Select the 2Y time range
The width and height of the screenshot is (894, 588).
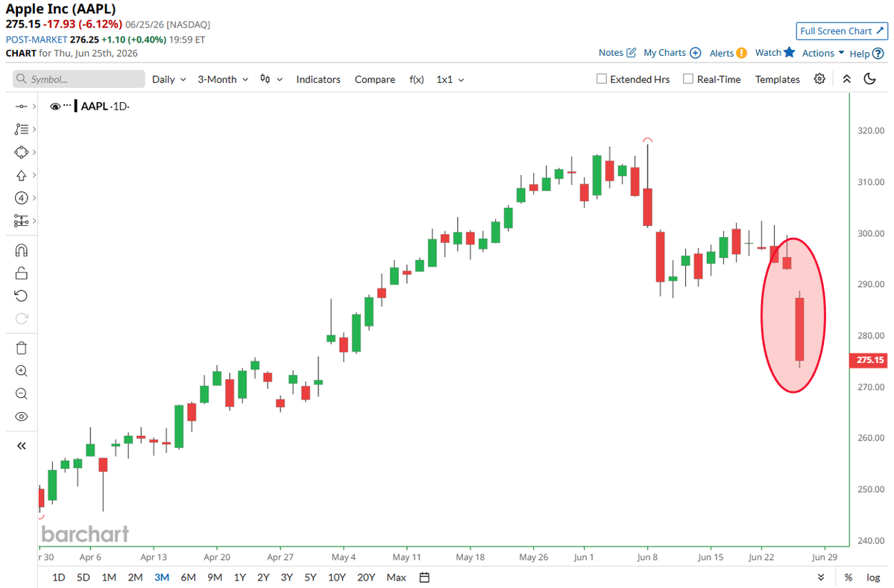click(263, 577)
